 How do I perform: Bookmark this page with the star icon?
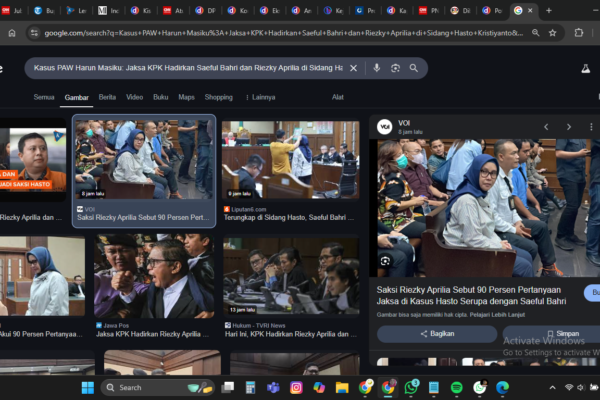tap(553, 33)
